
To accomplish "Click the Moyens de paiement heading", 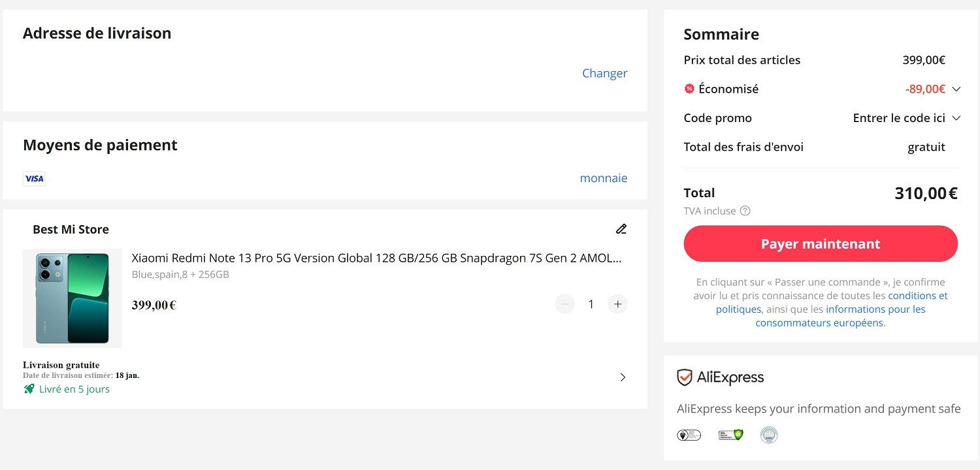I will pyautogui.click(x=100, y=145).
